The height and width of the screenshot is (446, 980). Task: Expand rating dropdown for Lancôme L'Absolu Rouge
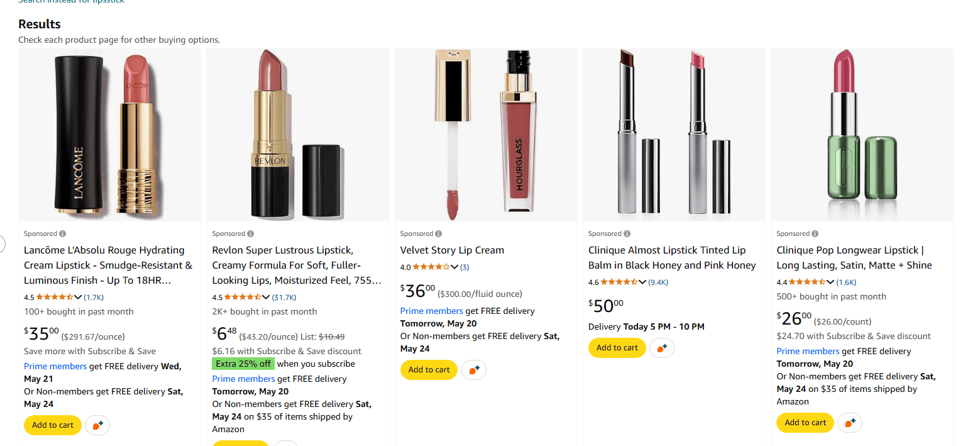78,298
